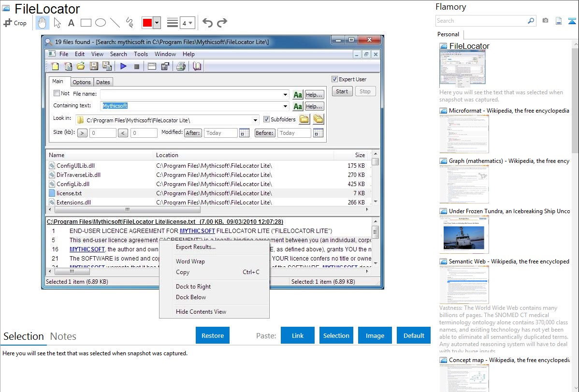
Task: Click the single folder browse icon beside Subfolders
Action: point(304,119)
